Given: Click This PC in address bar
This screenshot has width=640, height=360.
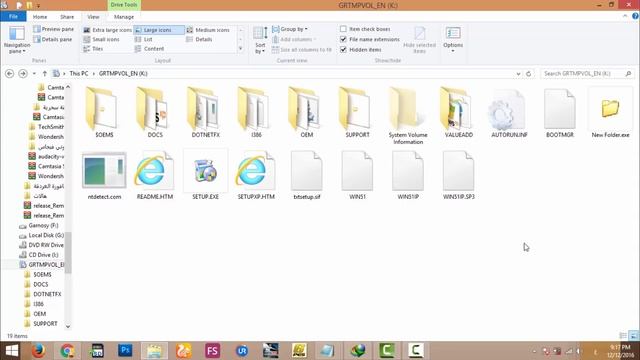Looking at the screenshot, I should (x=79, y=73).
